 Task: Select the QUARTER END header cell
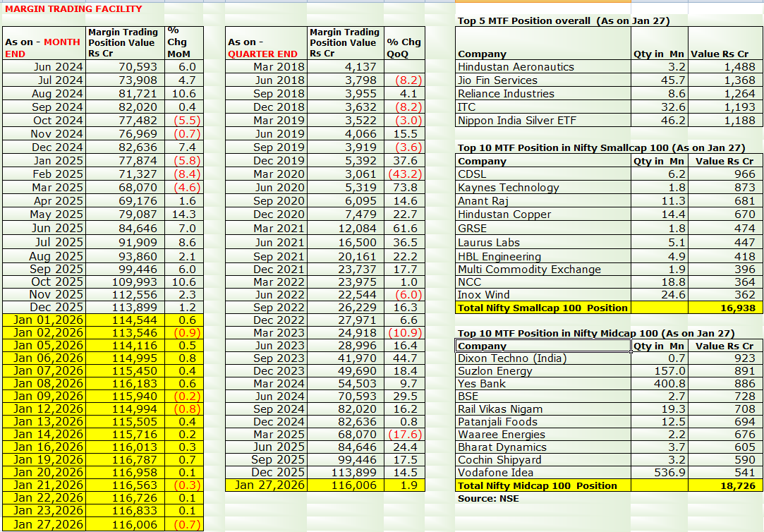coord(266,43)
